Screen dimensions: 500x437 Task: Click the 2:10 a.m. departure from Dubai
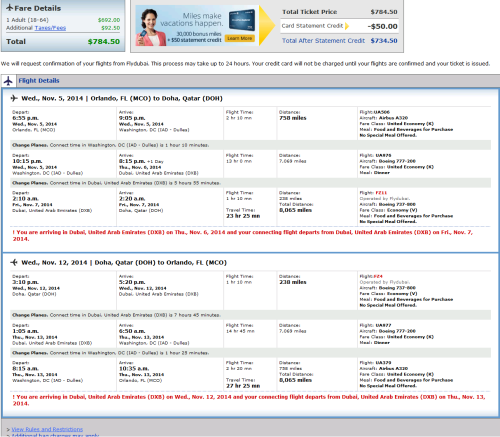tap(25, 199)
